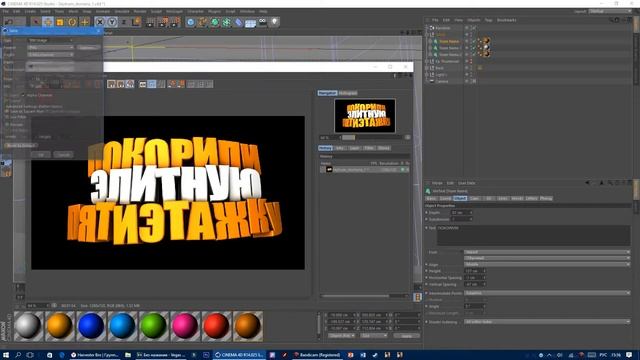Image resolution: width=640 pixels, height=360 pixels.
Task: Click the blue Deformer bend icon
Action: [239, 22]
